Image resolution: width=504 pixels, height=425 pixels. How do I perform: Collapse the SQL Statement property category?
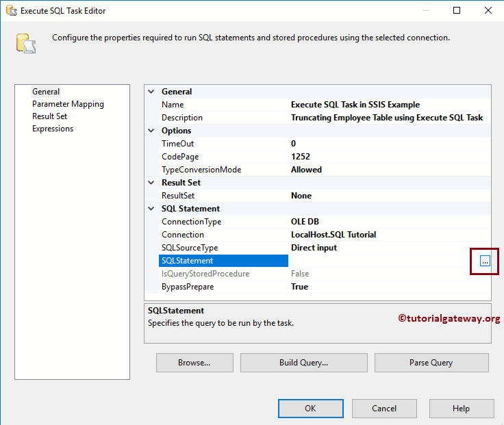tap(151, 209)
